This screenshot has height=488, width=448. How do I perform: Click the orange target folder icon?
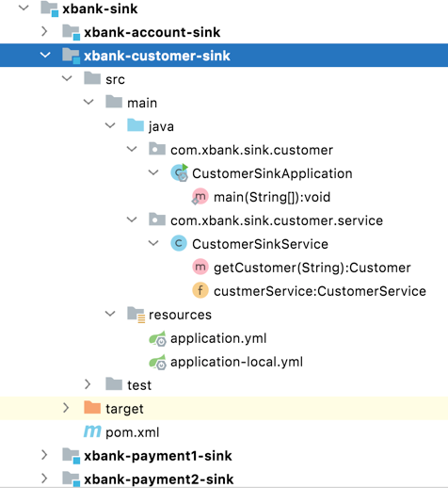coord(92,408)
